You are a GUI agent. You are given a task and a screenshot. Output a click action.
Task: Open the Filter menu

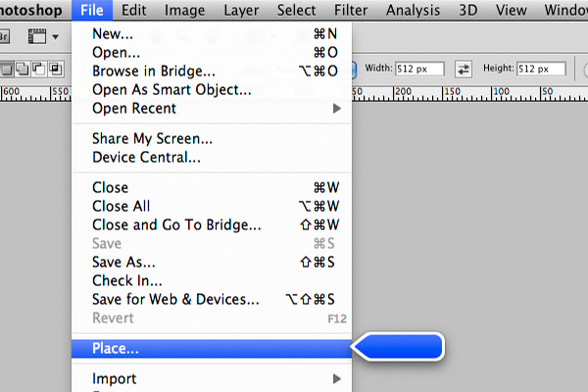tap(351, 10)
